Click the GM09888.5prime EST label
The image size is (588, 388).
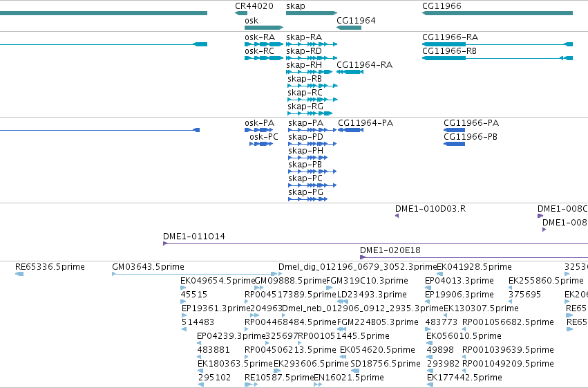tap(291, 281)
